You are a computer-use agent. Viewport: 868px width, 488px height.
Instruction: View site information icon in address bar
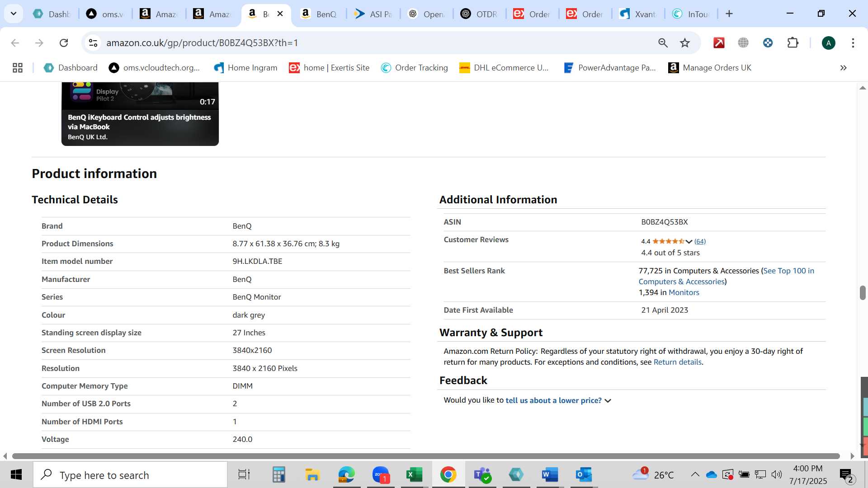93,43
